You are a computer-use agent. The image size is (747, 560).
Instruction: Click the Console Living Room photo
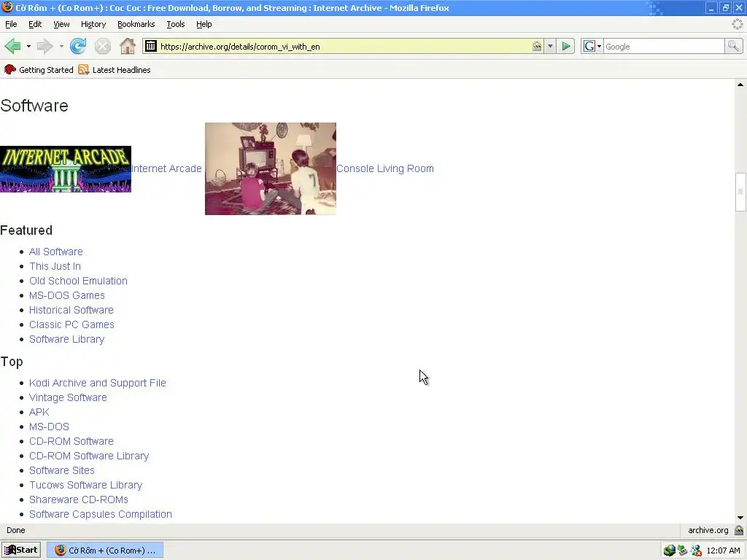click(271, 168)
